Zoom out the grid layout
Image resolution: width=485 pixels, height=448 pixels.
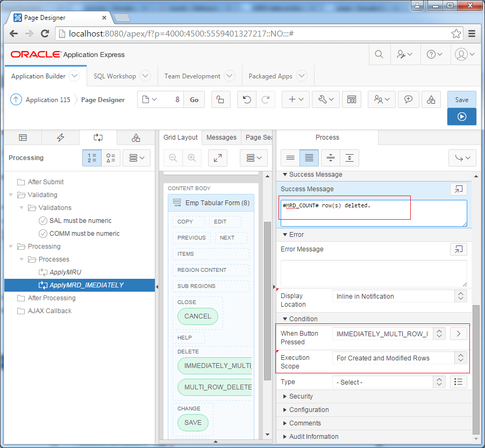pos(173,158)
